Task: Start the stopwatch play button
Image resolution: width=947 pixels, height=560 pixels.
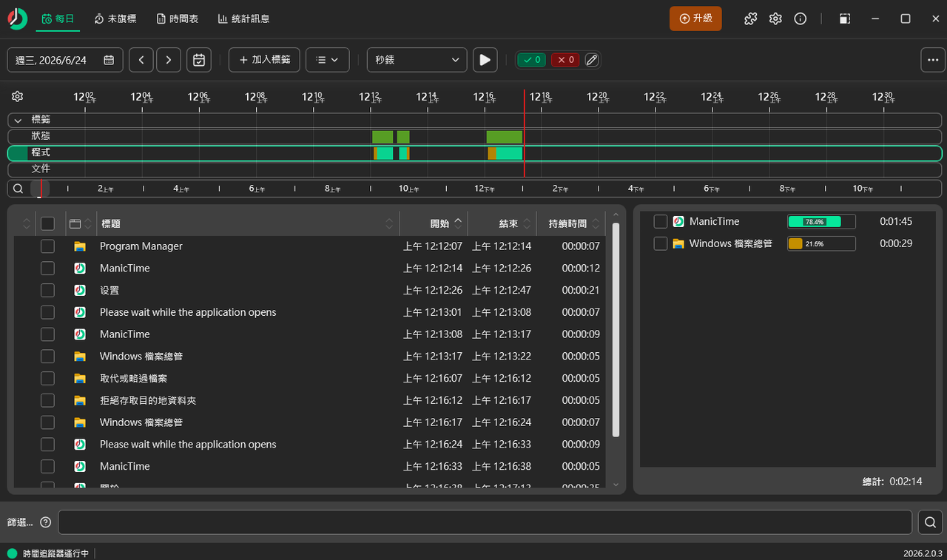Action: (x=485, y=60)
